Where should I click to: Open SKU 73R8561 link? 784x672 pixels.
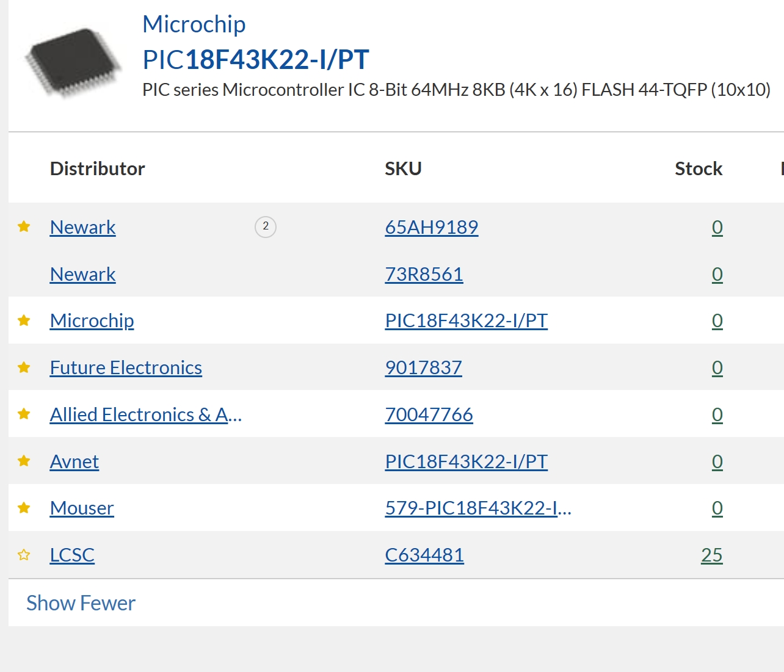pyautogui.click(x=424, y=274)
